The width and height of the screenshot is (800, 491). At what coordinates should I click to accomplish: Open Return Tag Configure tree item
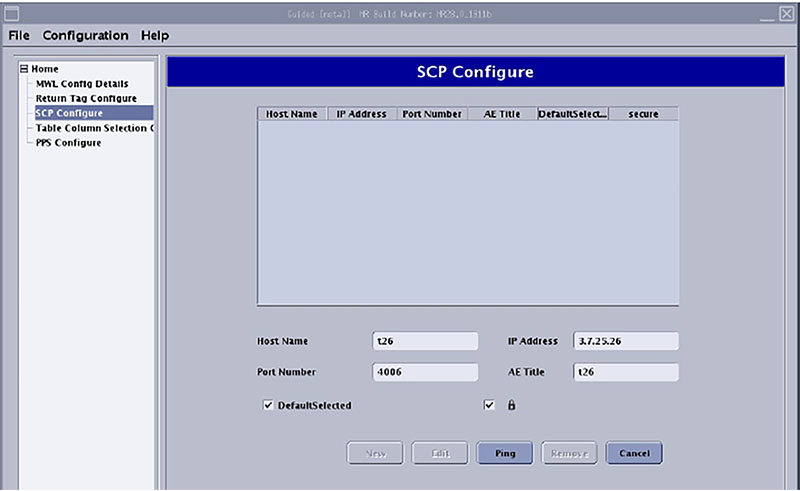coord(86,98)
